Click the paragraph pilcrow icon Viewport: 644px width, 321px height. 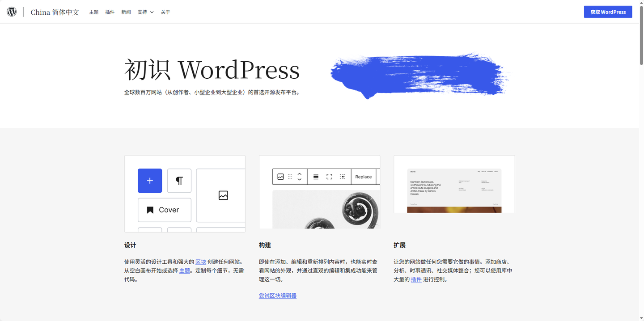tap(179, 181)
